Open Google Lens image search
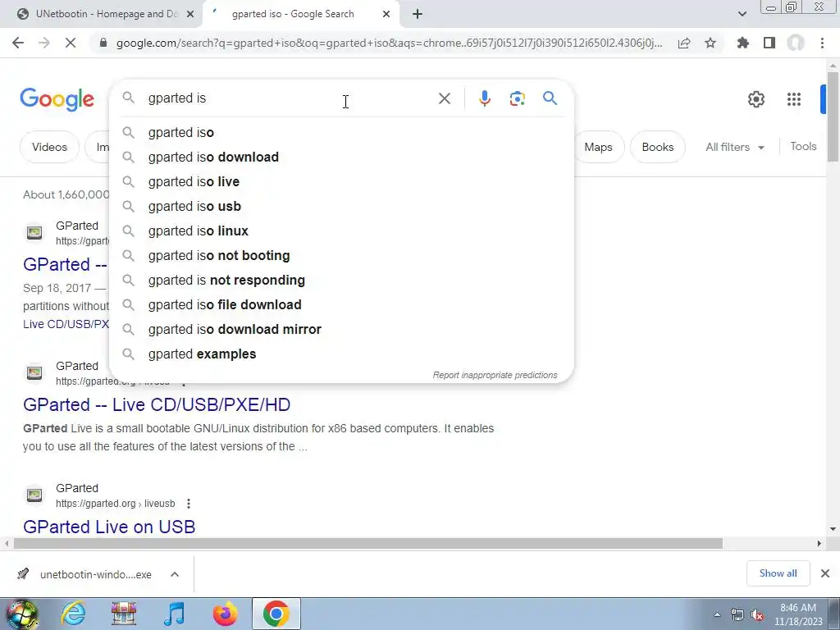Viewport: 840px width, 630px height. (x=517, y=98)
